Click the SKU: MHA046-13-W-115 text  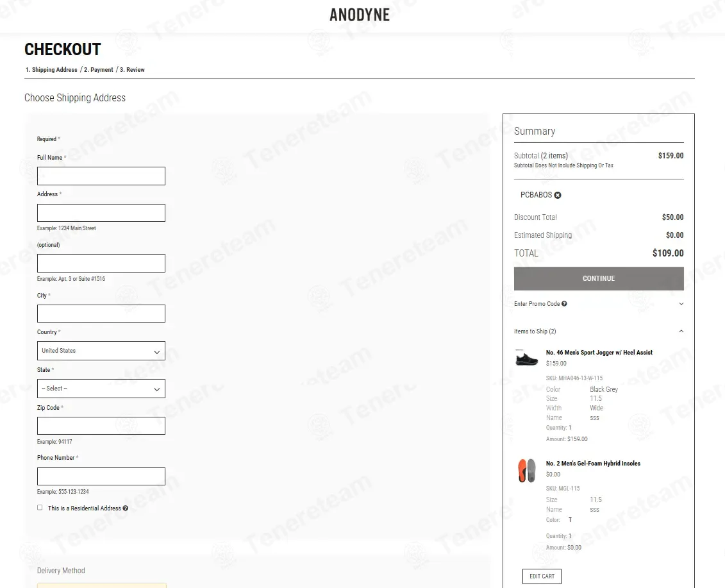[x=574, y=378]
